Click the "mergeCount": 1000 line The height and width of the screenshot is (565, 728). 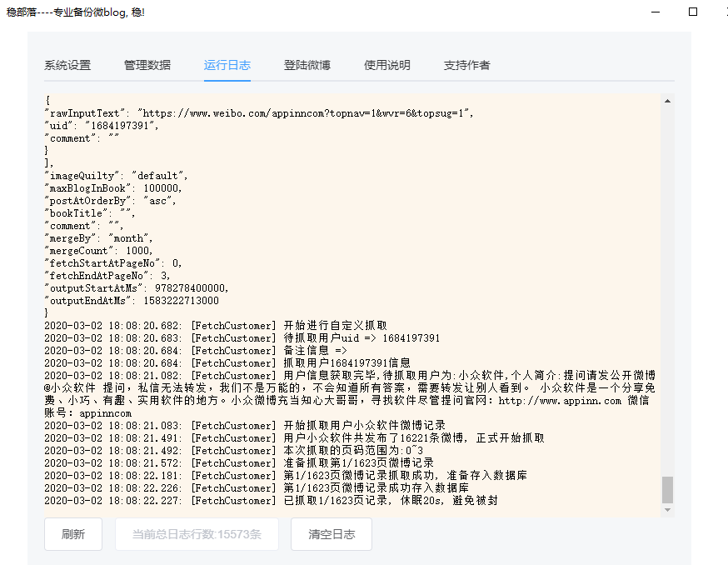[x=99, y=251]
